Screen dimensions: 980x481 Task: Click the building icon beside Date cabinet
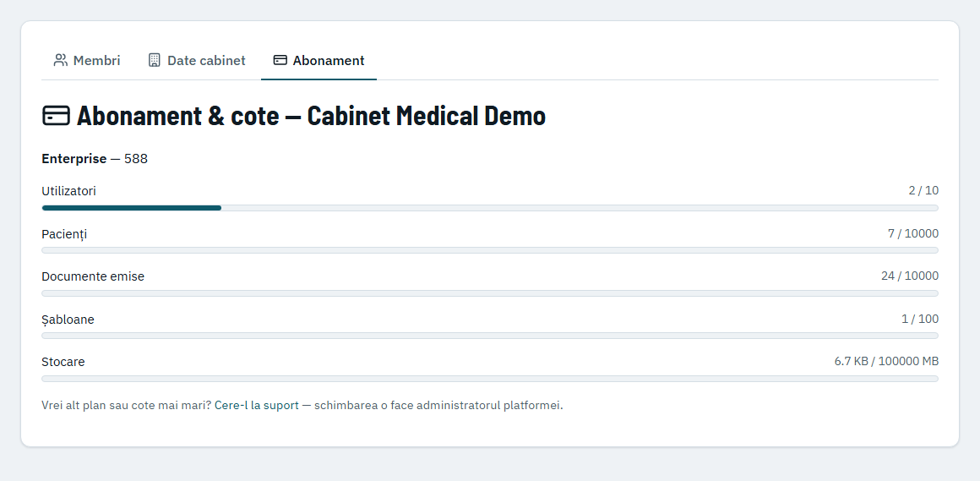coord(154,60)
